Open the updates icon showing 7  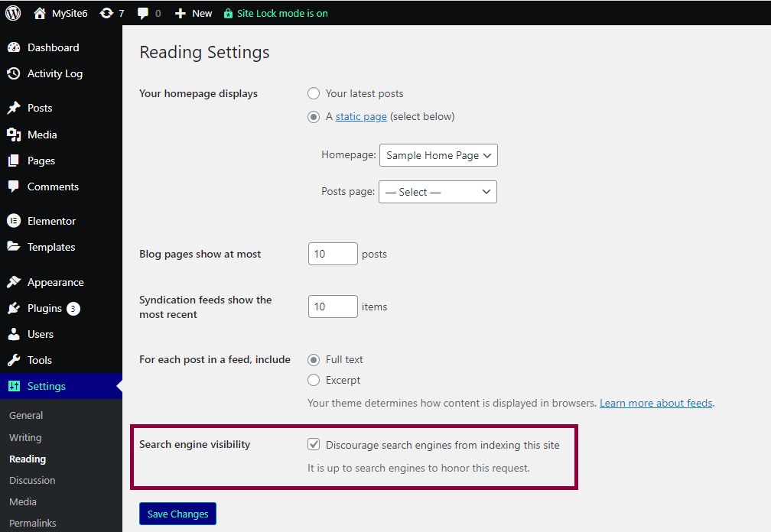click(x=106, y=13)
